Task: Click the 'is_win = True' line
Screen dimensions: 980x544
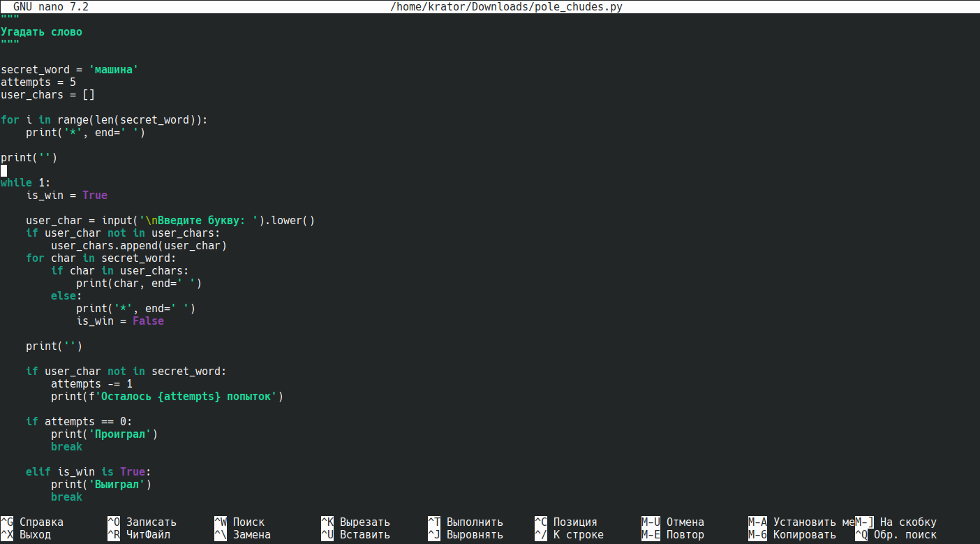Action: (67, 196)
